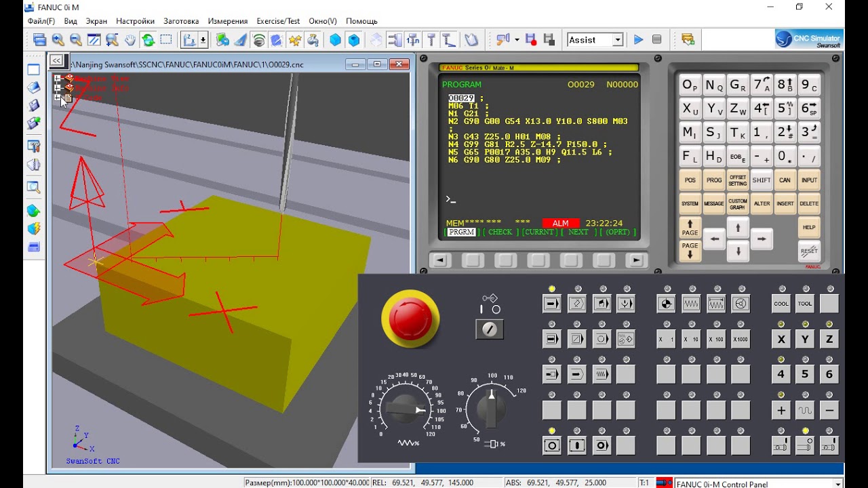Click the spindle stop key at bottom right
Viewport: 868px width, 488px height.
[805, 445]
